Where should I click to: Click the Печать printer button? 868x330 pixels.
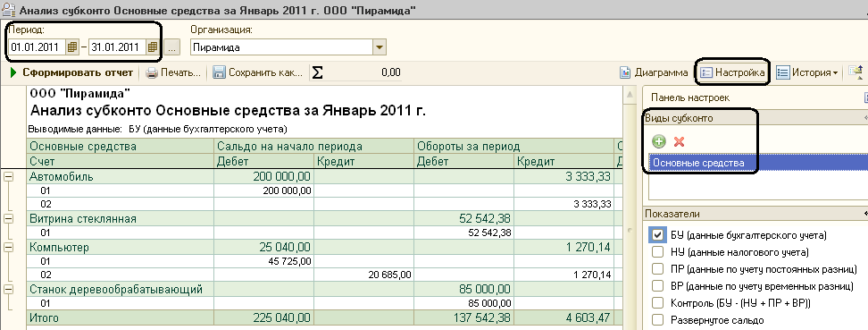(173, 72)
